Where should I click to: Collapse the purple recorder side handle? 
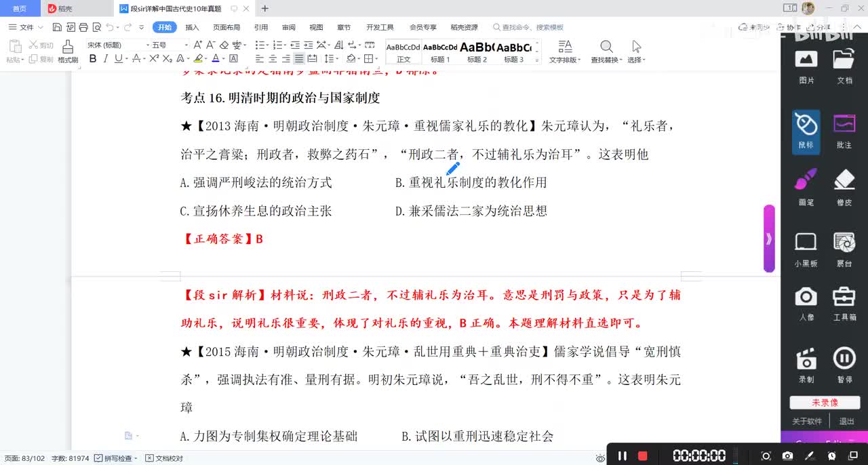coord(769,239)
